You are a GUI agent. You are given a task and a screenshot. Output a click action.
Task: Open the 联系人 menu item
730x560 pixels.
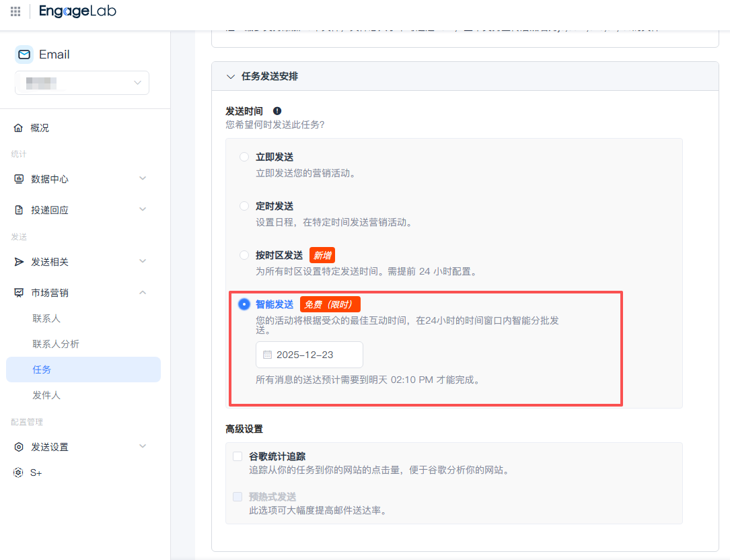46,318
